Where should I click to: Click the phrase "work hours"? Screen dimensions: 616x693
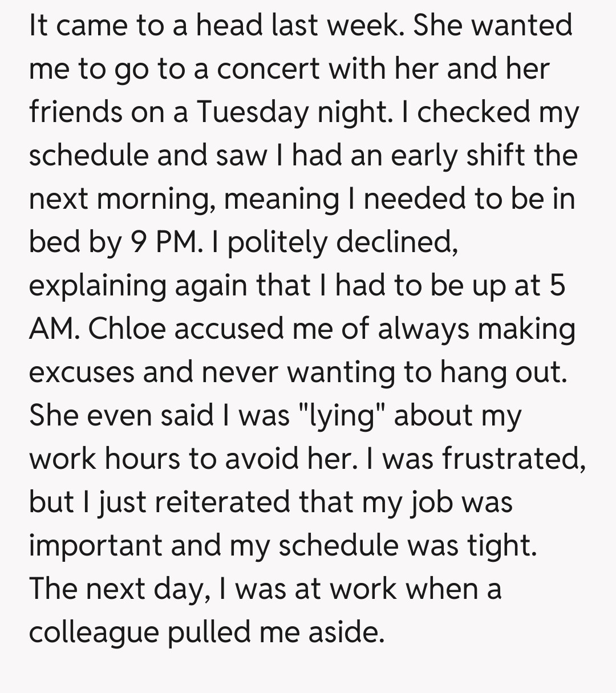click(104, 459)
